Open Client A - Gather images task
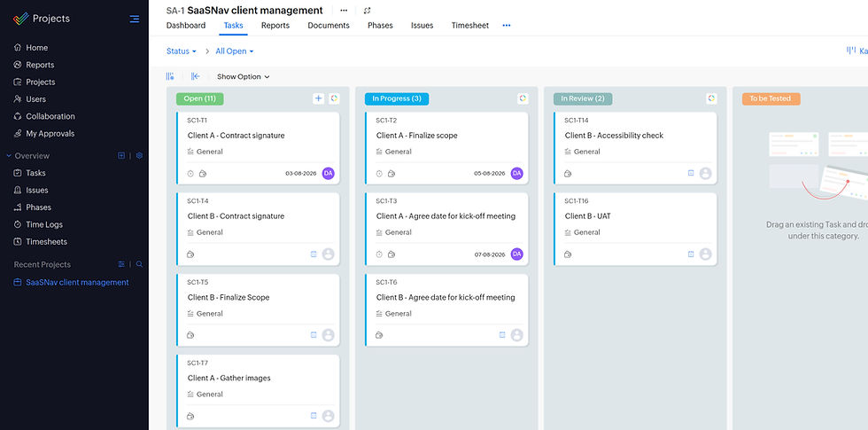This screenshot has width=868, height=430. [x=229, y=378]
